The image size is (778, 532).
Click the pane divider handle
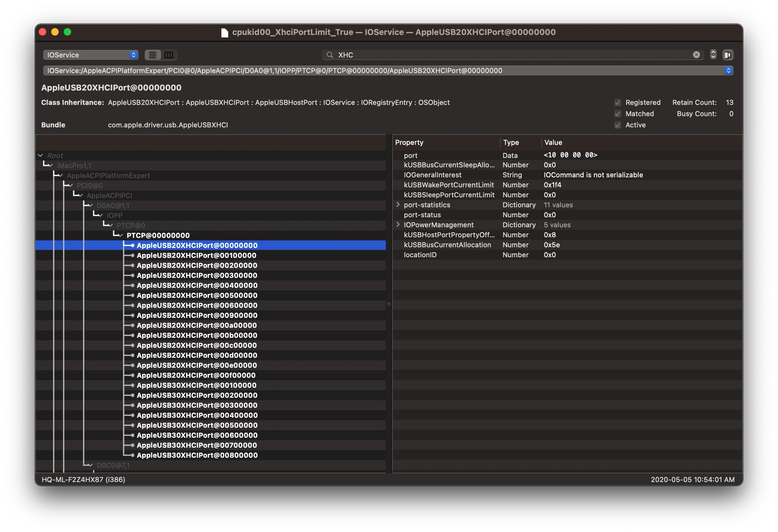point(389,304)
